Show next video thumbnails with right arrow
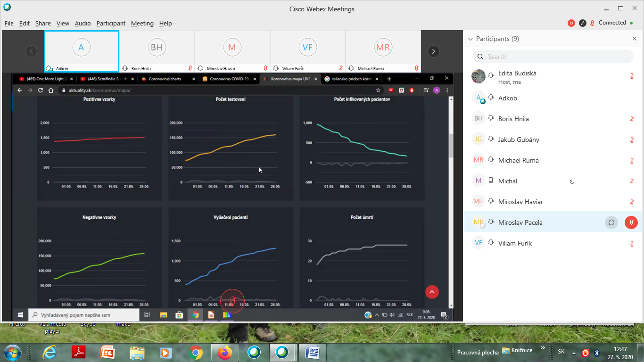The width and height of the screenshot is (644, 362). click(x=433, y=51)
